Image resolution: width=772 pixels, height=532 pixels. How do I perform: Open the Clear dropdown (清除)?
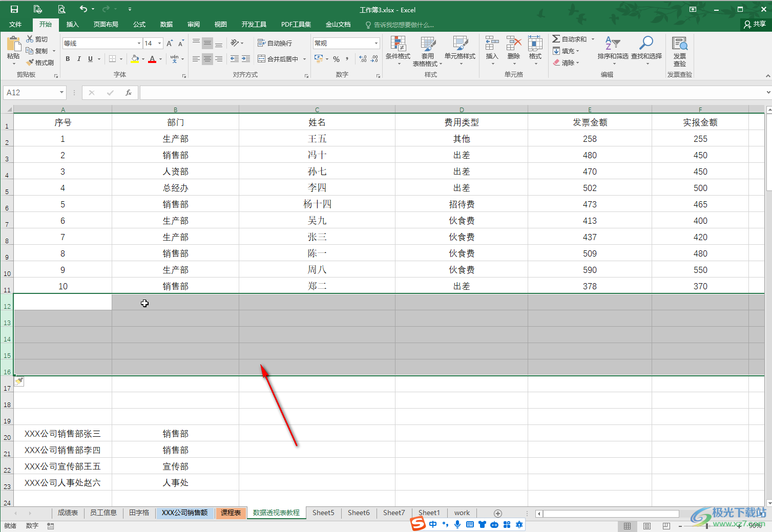[566, 63]
